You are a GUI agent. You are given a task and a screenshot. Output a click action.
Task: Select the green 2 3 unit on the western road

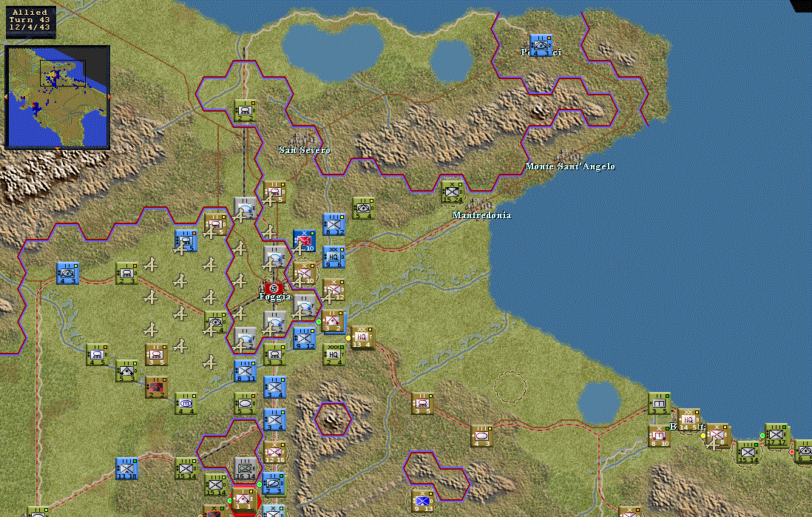click(x=126, y=273)
